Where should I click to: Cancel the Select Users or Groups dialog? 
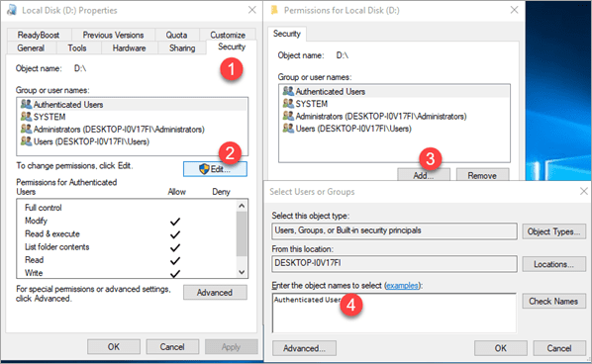pyautogui.click(x=559, y=348)
